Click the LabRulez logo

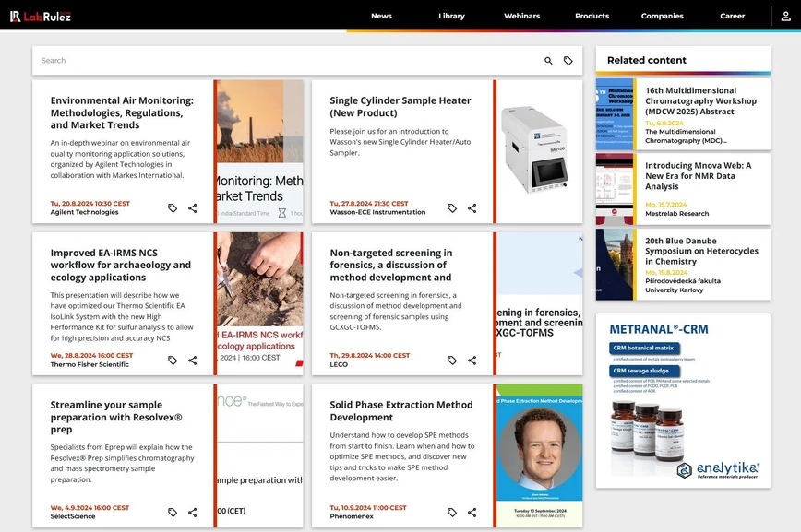click(41, 17)
